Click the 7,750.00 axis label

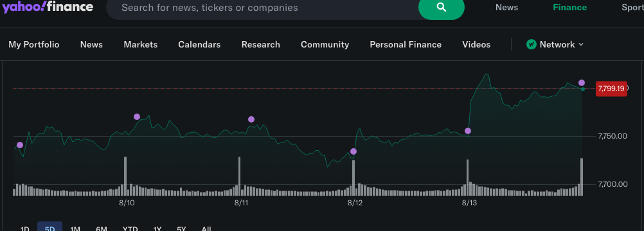click(613, 136)
